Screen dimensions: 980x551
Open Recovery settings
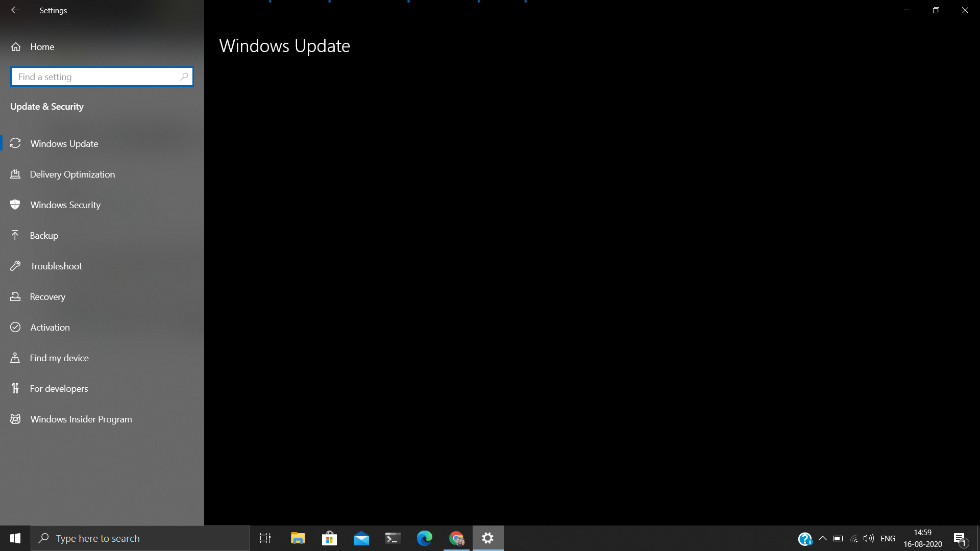(x=102, y=297)
